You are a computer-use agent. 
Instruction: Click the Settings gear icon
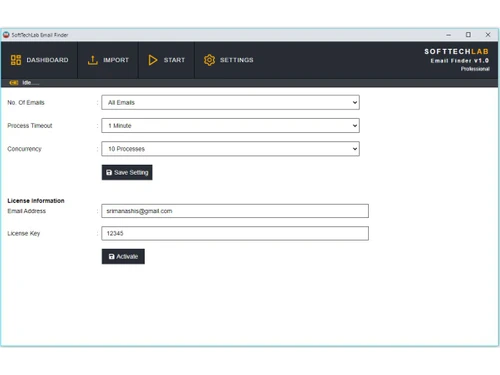[x=209, y=60]
